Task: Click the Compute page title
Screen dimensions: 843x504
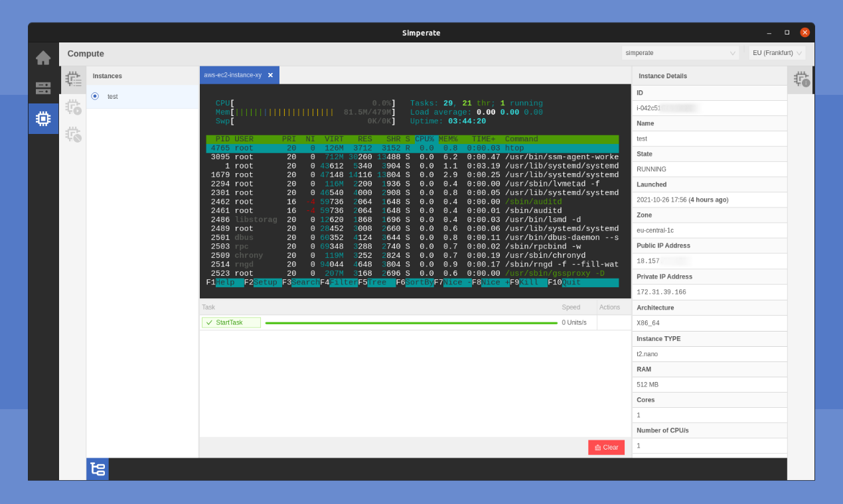Action: [86, 54]
